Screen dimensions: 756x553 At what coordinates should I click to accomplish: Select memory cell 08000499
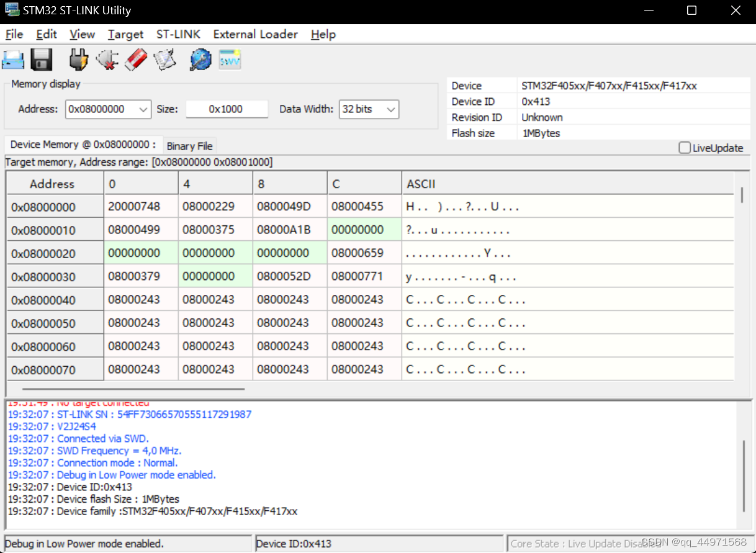pos(141,230)
